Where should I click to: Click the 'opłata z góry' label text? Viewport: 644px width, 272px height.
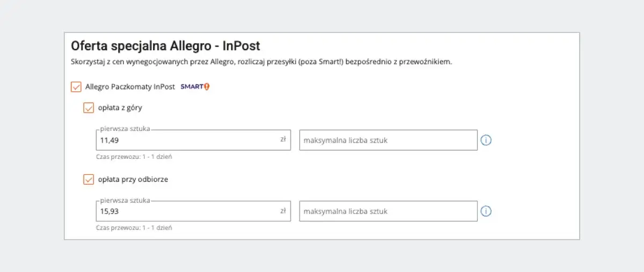(x=120, y=108)
